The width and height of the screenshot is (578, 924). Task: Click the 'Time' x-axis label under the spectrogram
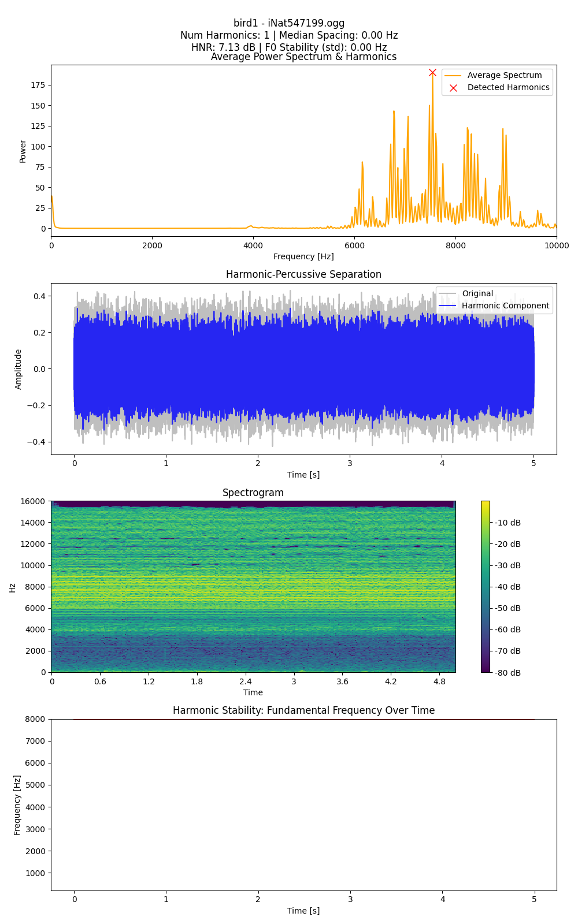pos(253,692)
